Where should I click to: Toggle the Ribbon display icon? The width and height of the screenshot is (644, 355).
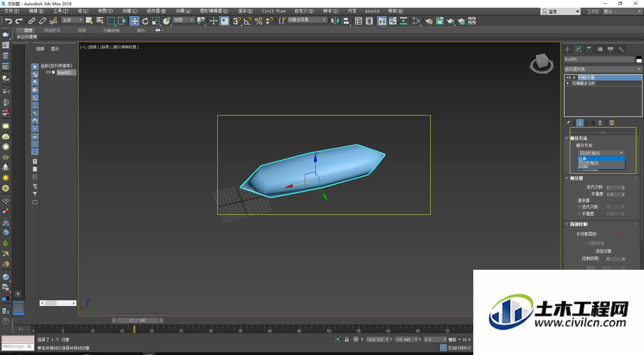(382, 21)
